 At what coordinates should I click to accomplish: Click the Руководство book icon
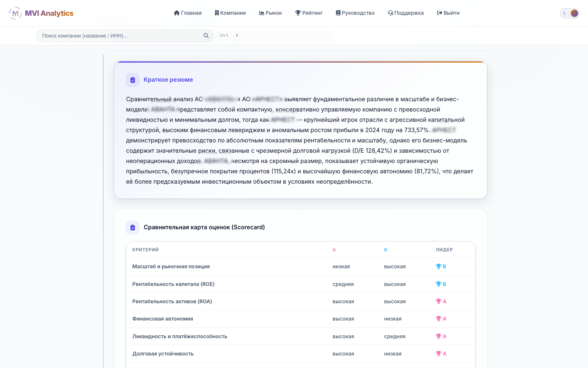(338, 13)
